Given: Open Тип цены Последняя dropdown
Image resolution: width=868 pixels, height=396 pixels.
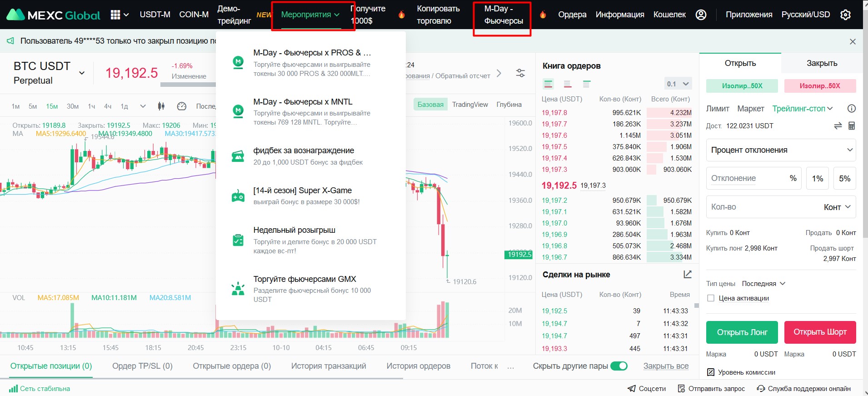Looking at the screenshot, I should tap(763, 284).
